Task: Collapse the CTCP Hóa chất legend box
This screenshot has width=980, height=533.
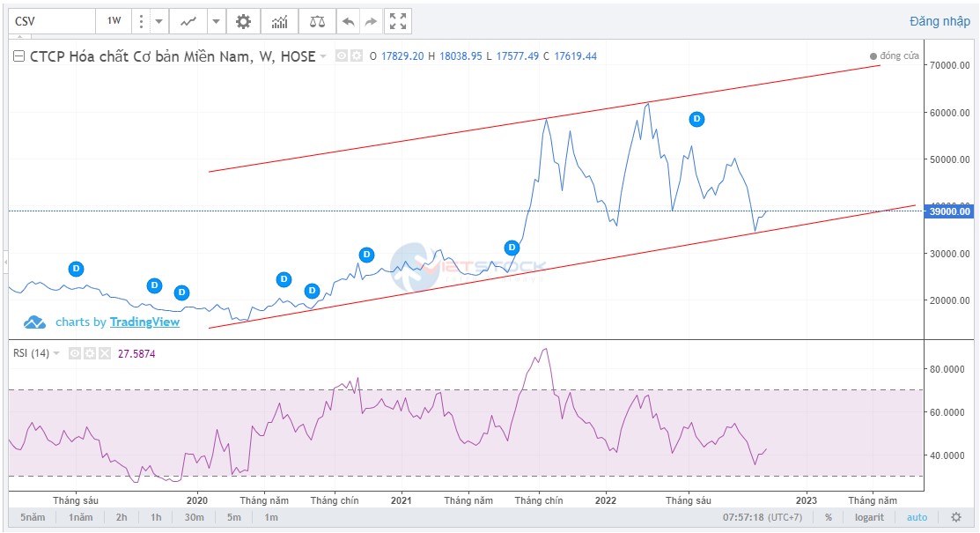Action: (x=19, y=56)
